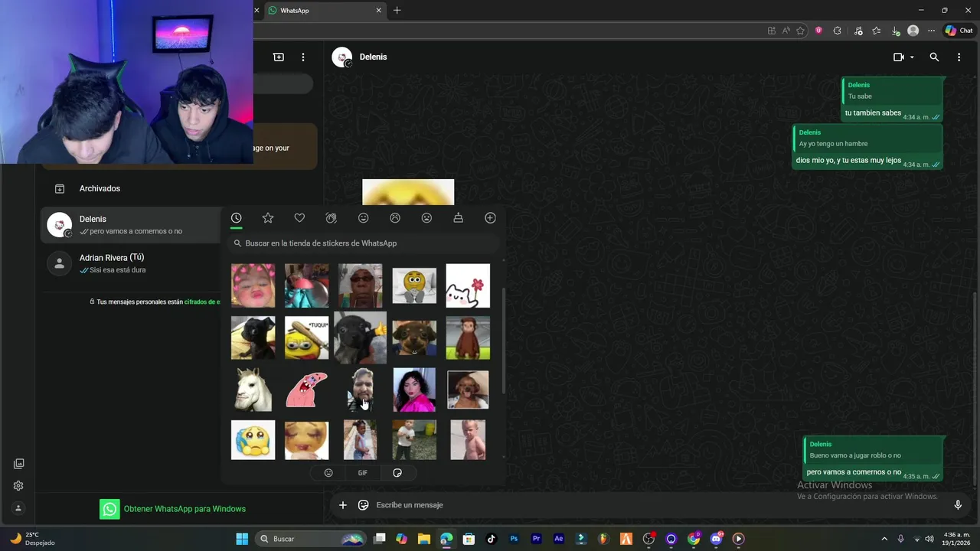Expand the call options dropdown arrow
980x551 pixels.
(x=912, y=57)
